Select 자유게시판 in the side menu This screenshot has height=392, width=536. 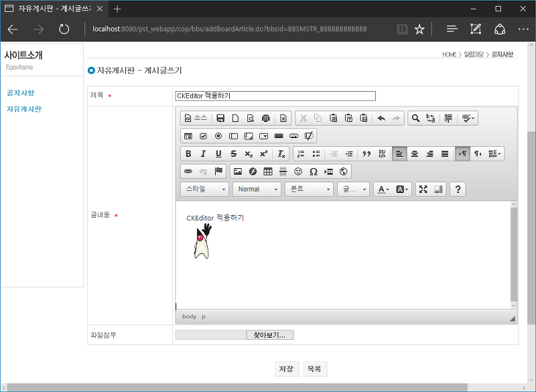click(24, 109)
